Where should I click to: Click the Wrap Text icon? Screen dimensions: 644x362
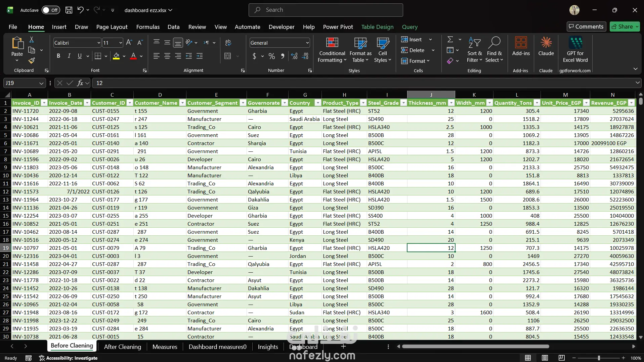pyautogui.click(x=228, y=43)
